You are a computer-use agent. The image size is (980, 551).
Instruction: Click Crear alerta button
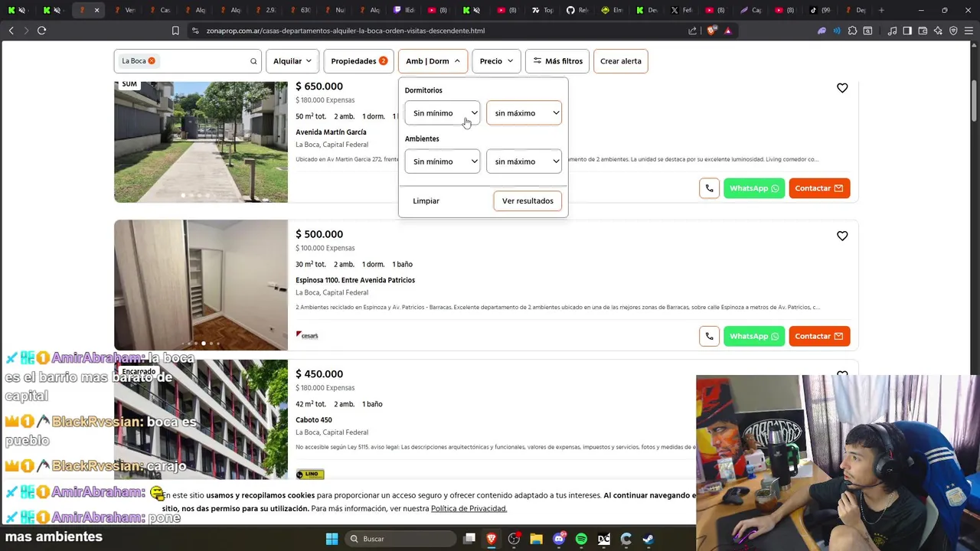point(621,61)
